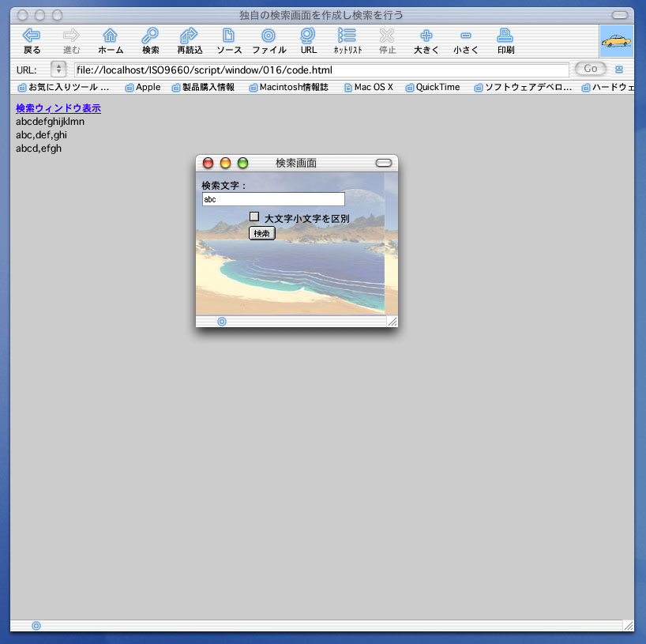This screenshot has width=646, height=644.
Task: Open the Macintosh情報誌 bookmark
Action: coord(289,87)
